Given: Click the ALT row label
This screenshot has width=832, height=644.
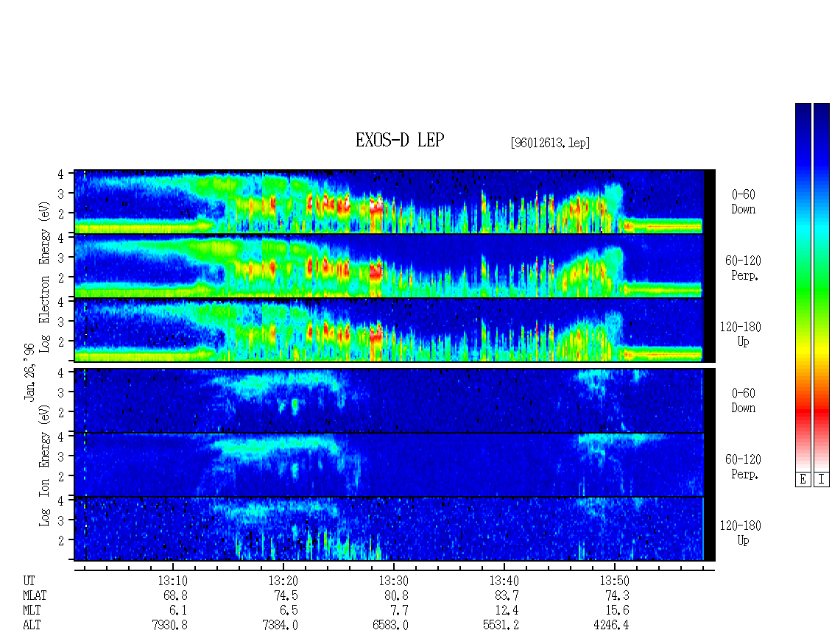Looking at the screenshot, I should [x=32, y=626].
